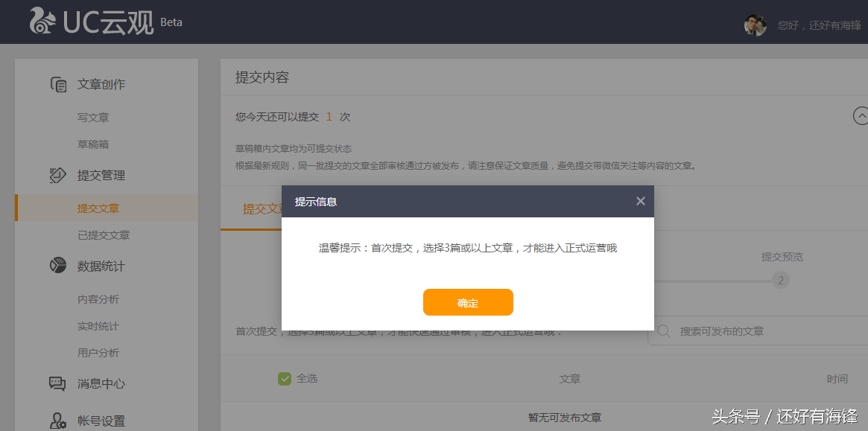Toggle selection of all publishable articles
The width and height of the screenshot is (868, 431).
(284, 378)
